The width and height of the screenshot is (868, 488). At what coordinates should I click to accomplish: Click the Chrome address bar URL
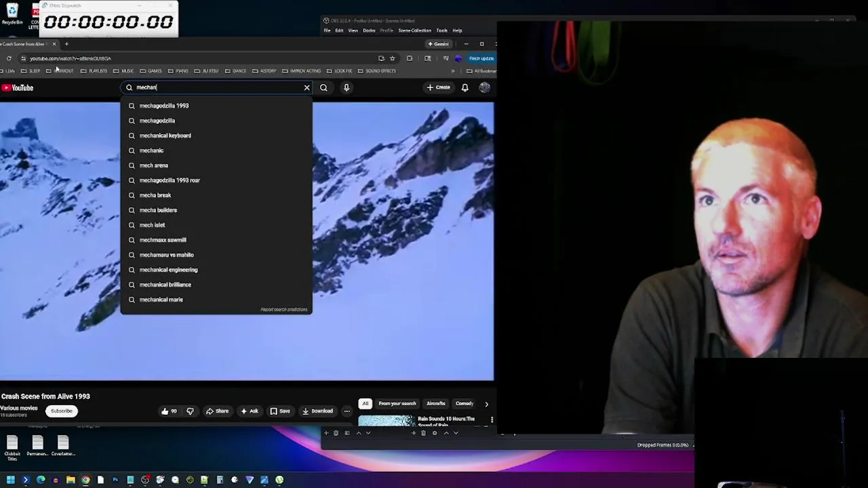pos(71,58)
